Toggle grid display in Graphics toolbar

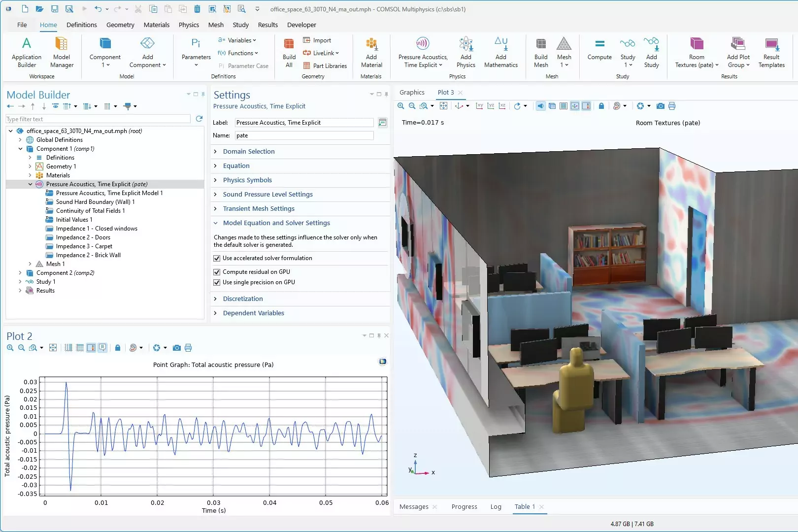click(564, 106)
